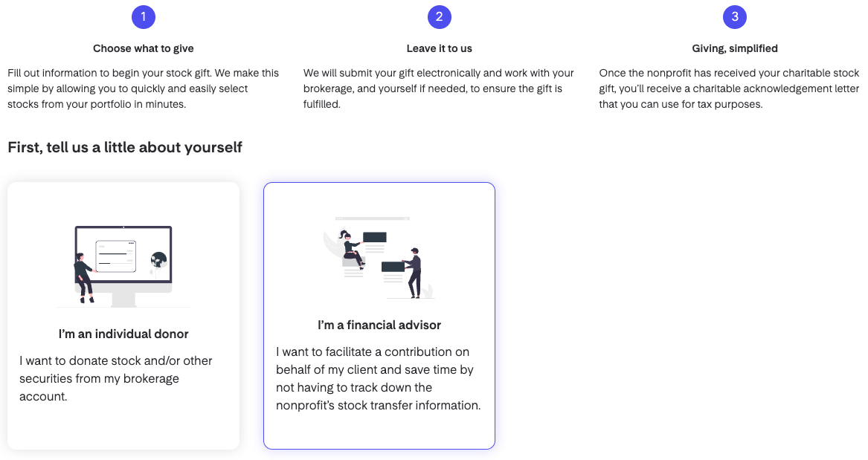868x460 pixels.
Task: Click the advisors illustration in the financial advisor card
Action: coord(379,256)
